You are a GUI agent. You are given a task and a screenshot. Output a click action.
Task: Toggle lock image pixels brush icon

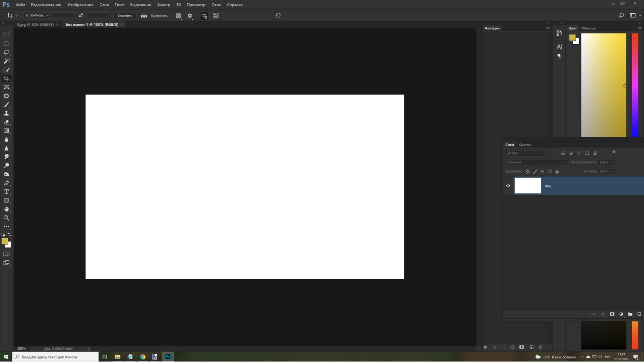click(535, 171)
